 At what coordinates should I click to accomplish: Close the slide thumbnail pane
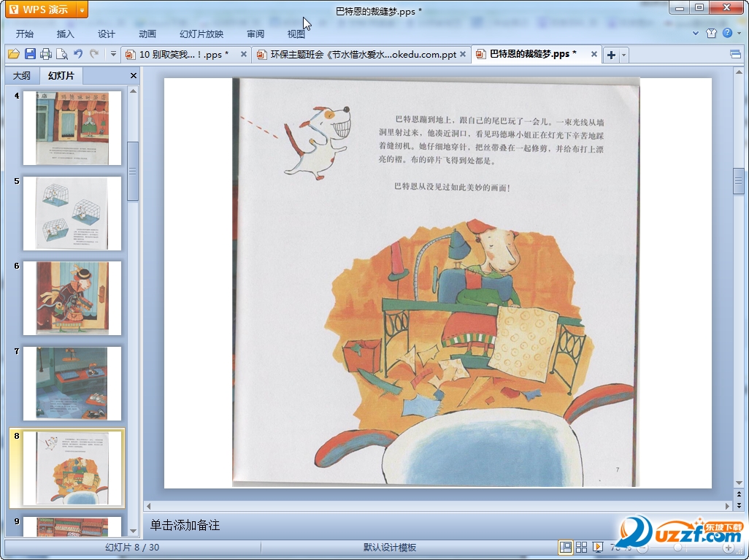coord(134,75)
